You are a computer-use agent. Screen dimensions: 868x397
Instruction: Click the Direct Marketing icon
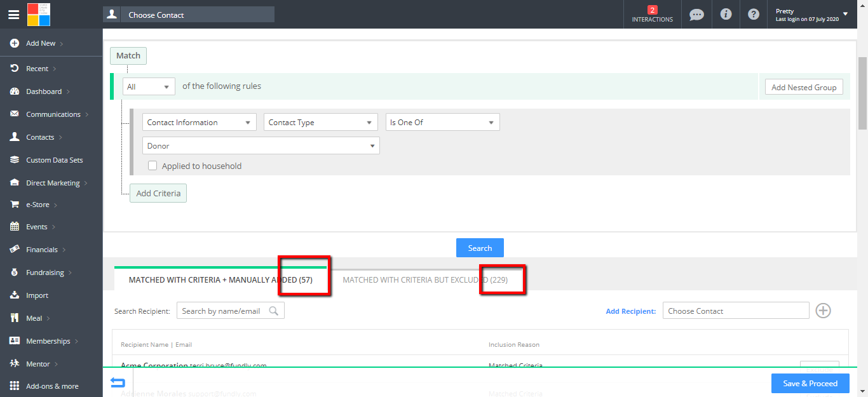click(14, 183)
